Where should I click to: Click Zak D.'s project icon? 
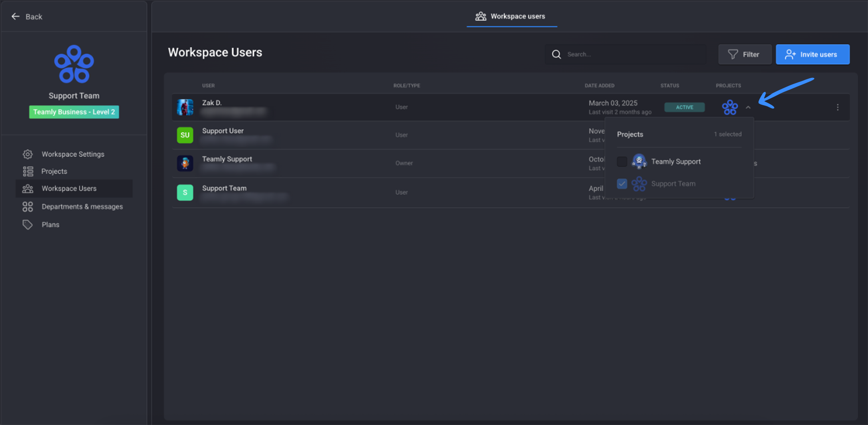(x=730, y=107)
